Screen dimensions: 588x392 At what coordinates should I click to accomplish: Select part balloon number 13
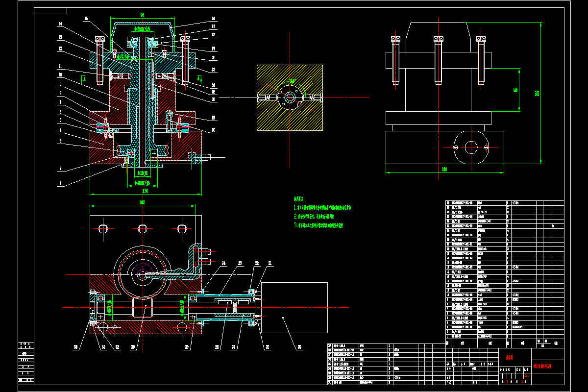[60, 37]
